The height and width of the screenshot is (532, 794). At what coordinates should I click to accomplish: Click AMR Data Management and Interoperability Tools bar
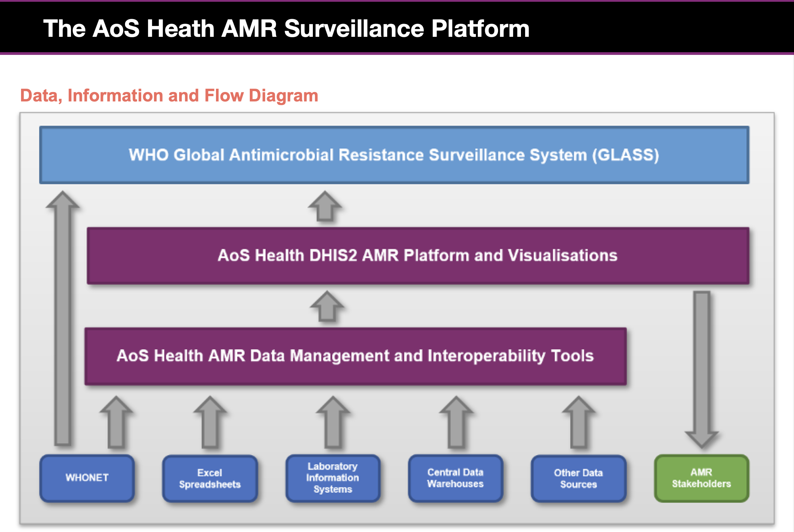point(355,356)
